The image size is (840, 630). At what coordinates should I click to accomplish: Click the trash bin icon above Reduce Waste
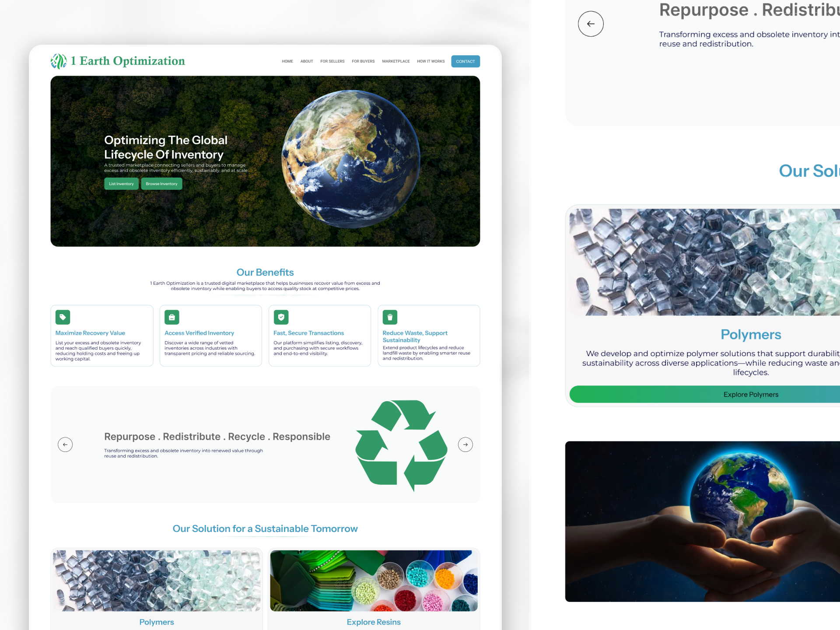pyautogui.click(x=390, y=317)
